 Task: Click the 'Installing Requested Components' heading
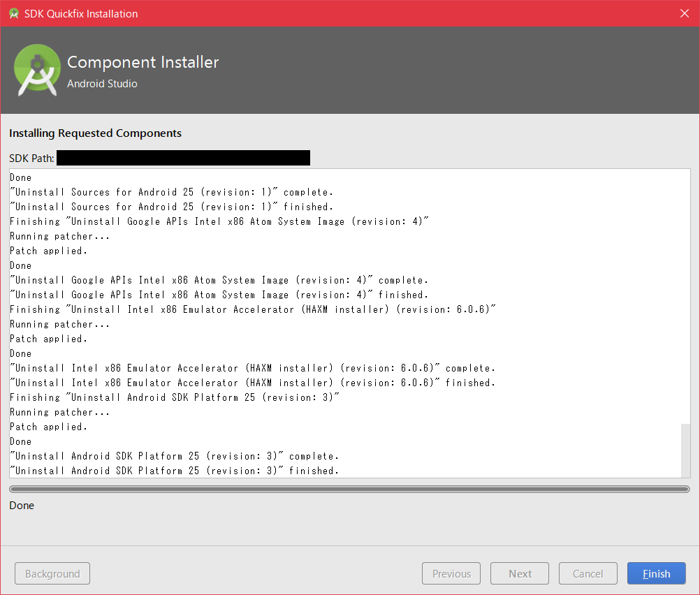(95, 133)
